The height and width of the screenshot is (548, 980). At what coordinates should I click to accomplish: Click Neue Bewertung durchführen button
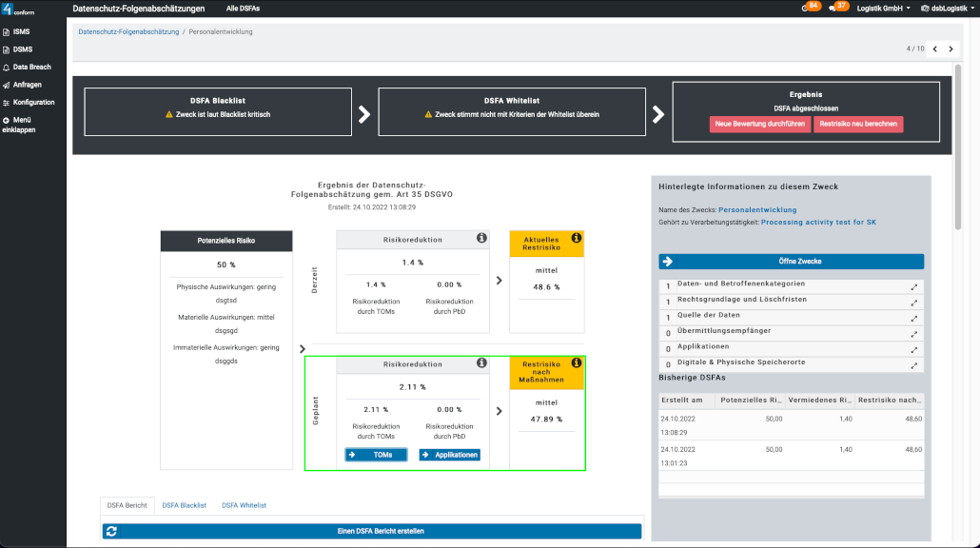coord(759,125)
